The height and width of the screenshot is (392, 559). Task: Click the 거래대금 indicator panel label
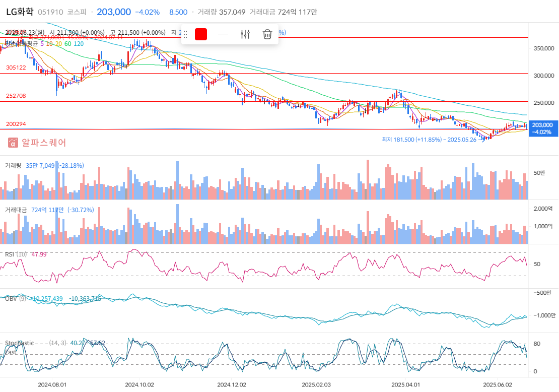click(x=16, y=210)
